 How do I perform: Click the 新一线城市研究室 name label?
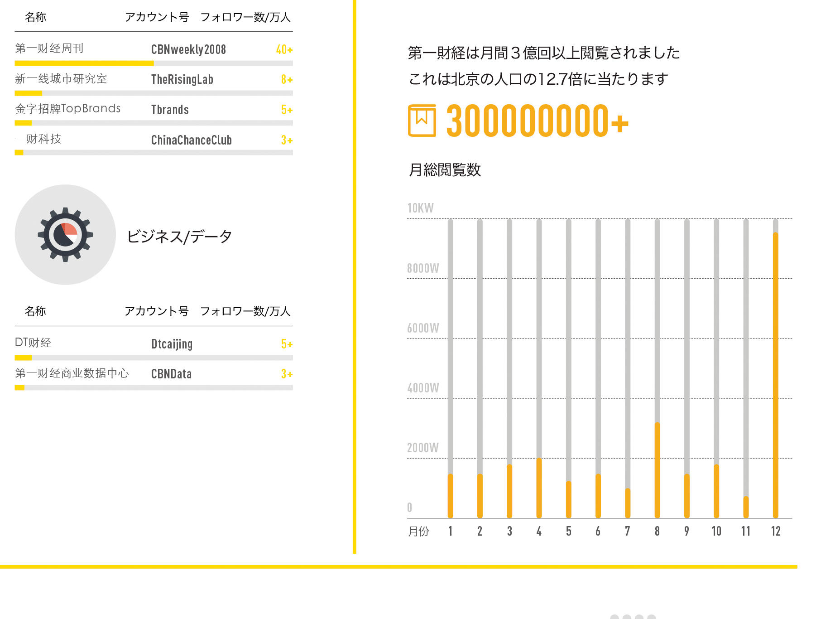tap(61, 79)
